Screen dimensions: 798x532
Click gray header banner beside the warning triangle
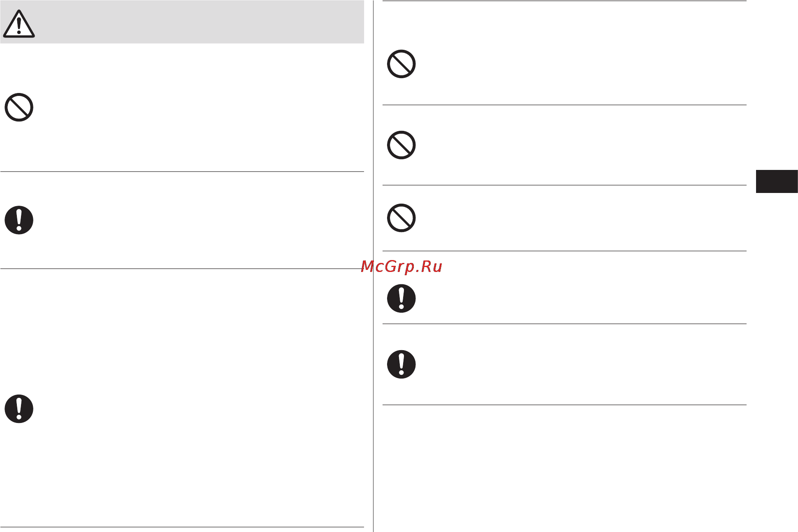point(199,22)
